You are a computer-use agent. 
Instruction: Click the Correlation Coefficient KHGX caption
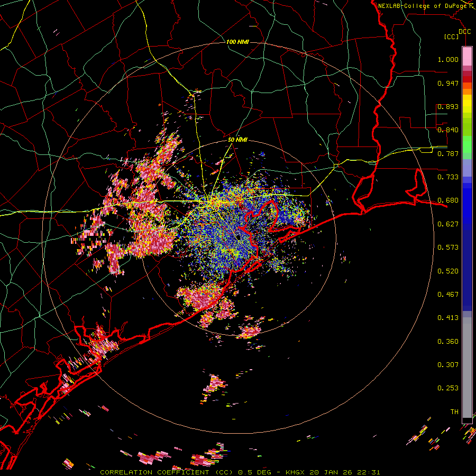click(240, 472)
